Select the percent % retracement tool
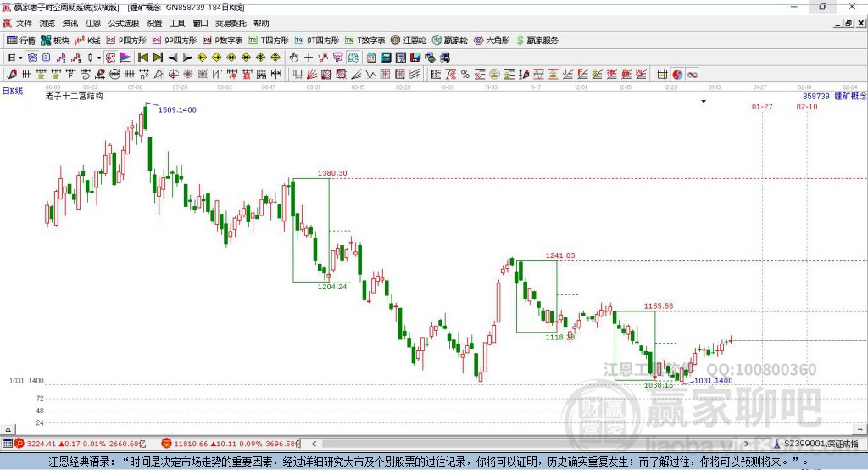 465,75
